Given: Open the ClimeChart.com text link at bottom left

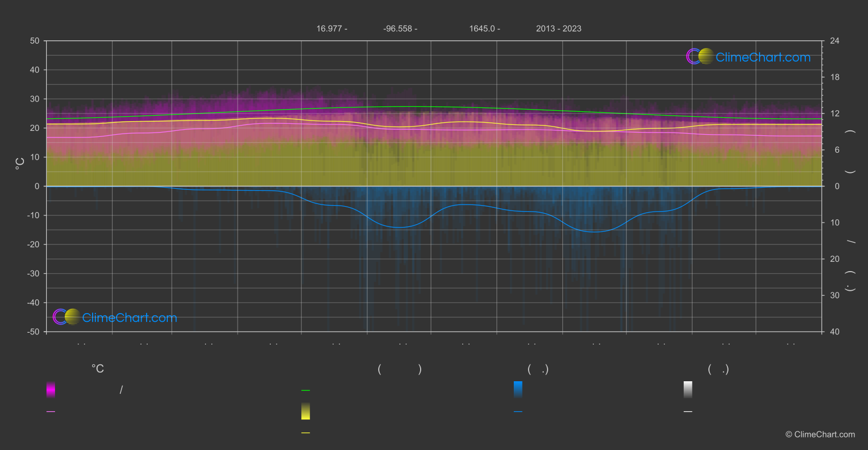Looking at the screenshot, I should (130, 317).
